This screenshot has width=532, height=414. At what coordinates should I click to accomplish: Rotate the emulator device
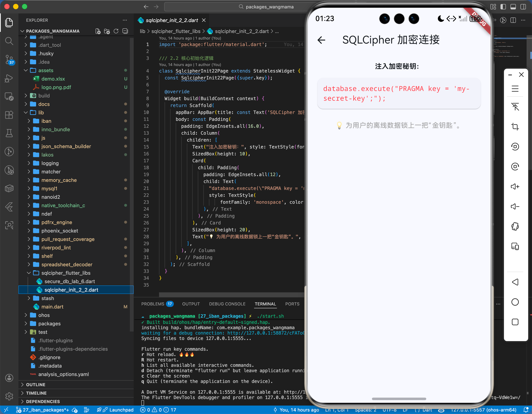pos(515,226)
